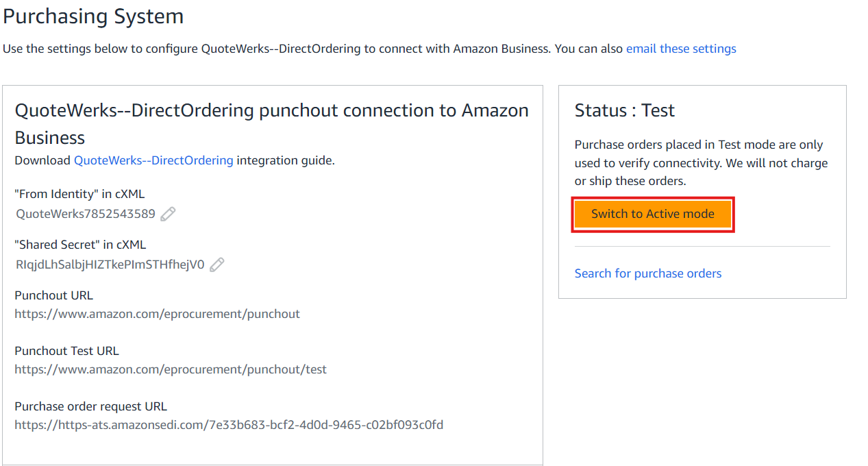Open Search for purchase orders link
Image resolution: width=868 pixels, height=466 pixels.
647,273
